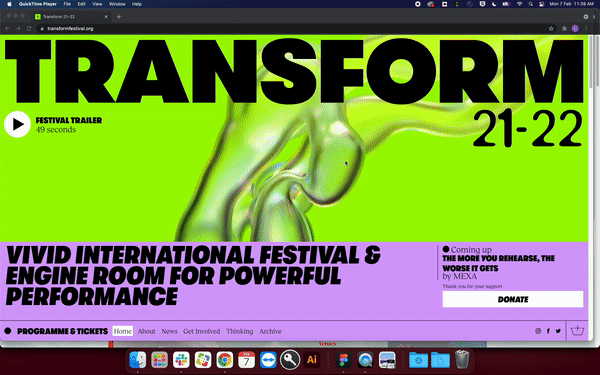Open Chrome's three-dot menu
This screenshot has height=375, width=600.
tap(586, 28)
